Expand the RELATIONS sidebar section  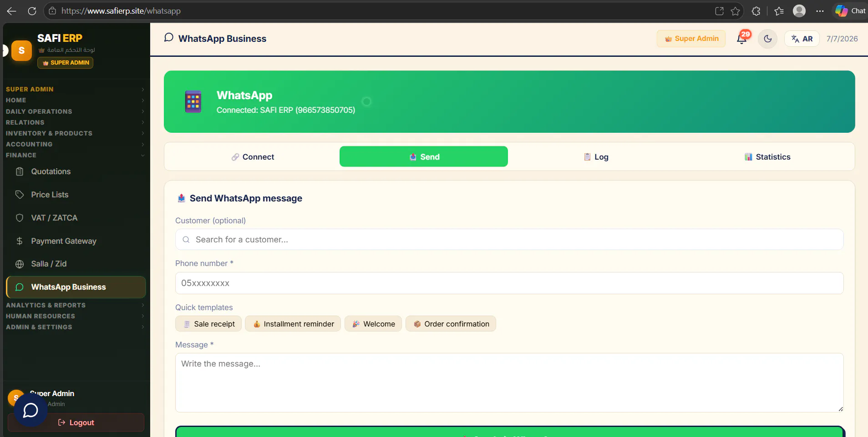[x=75, y=122]
